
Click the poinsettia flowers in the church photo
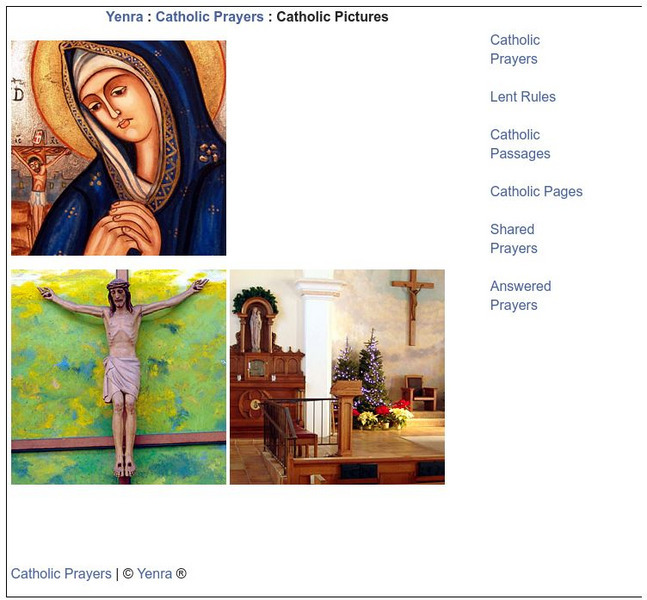(383, 414)
